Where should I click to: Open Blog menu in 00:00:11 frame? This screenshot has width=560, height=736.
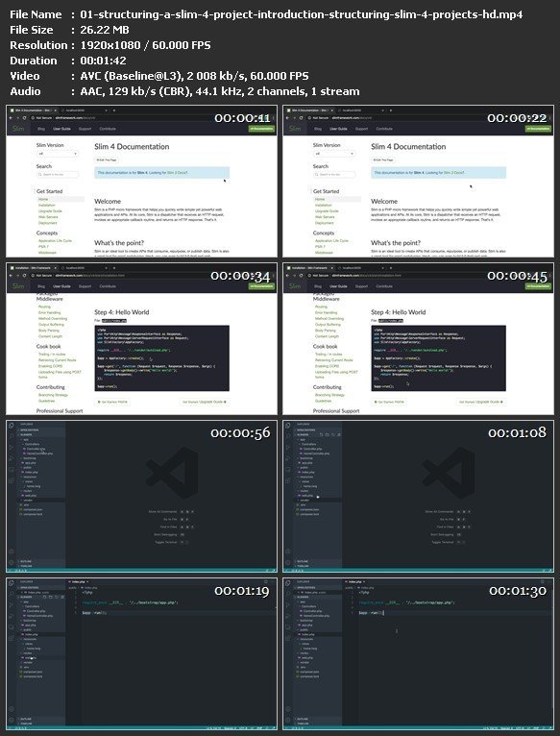[x=41, y=129]
